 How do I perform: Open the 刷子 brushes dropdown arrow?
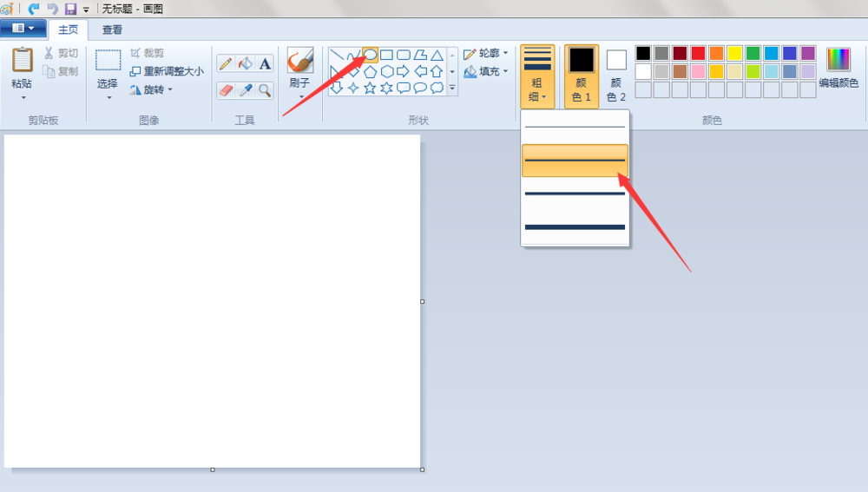tap(301, 97)
